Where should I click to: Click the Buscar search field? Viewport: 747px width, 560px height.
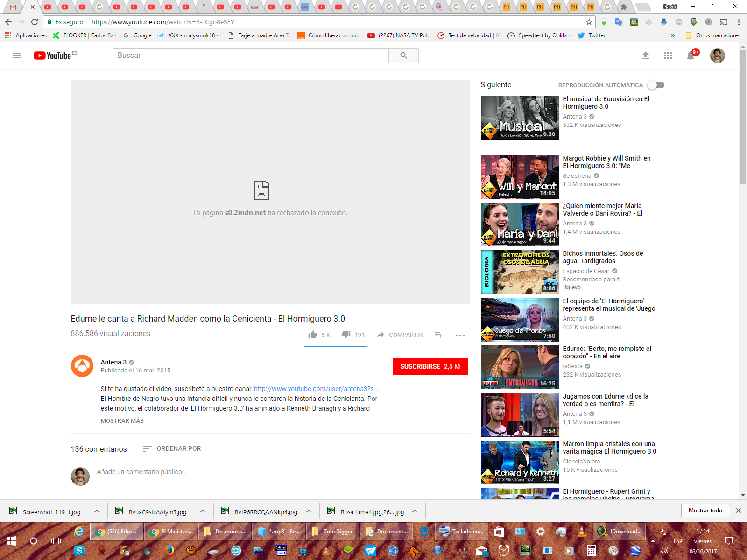pyautogui.click(x=250, y=56)
